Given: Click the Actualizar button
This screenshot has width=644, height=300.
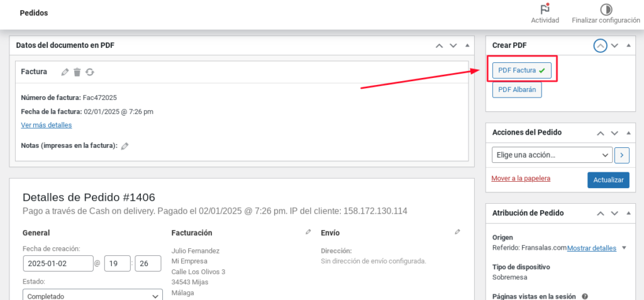Looking at the screenshot, I should [608, 180].
